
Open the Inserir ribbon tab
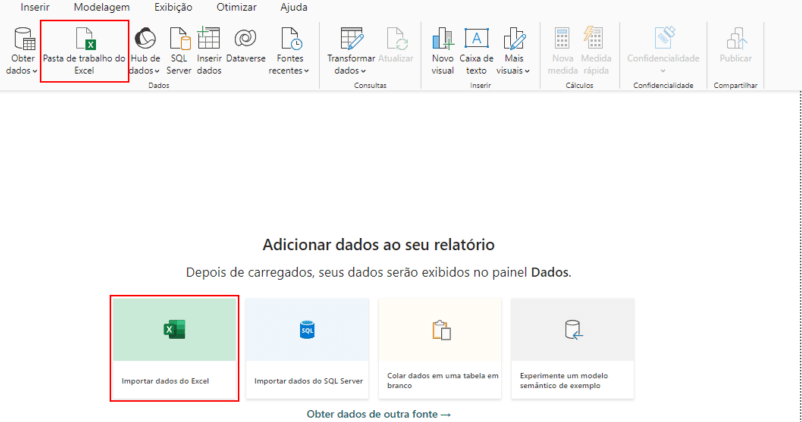[x=35, y=7]
